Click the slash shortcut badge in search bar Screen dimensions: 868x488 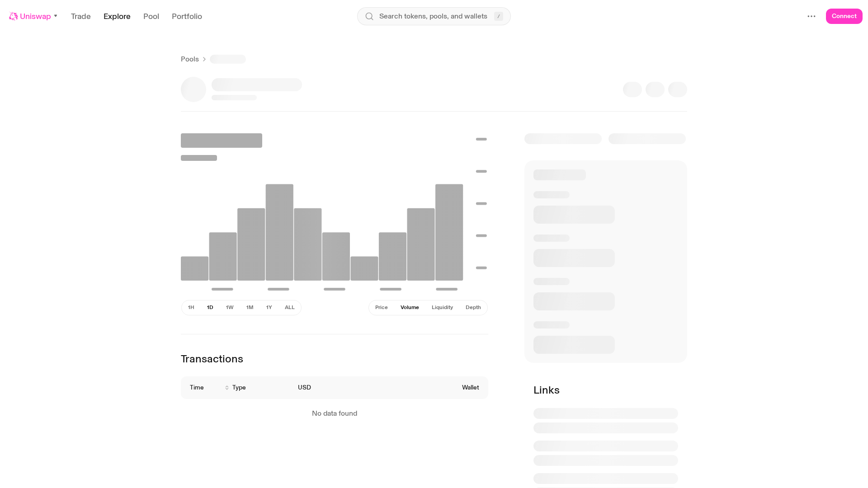pyautogui.click(x=499, y=16)
